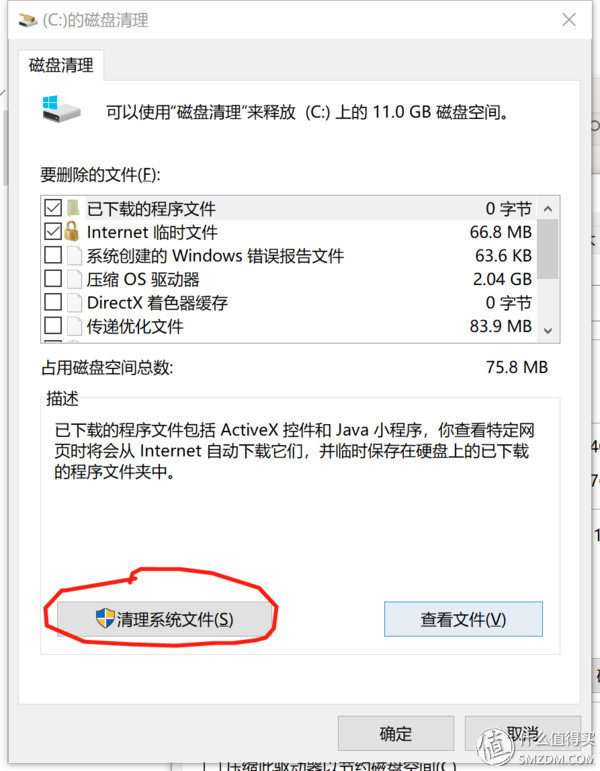Click the 清理系统文件(S) button
The image size is (600, 771).
point(165,619)
